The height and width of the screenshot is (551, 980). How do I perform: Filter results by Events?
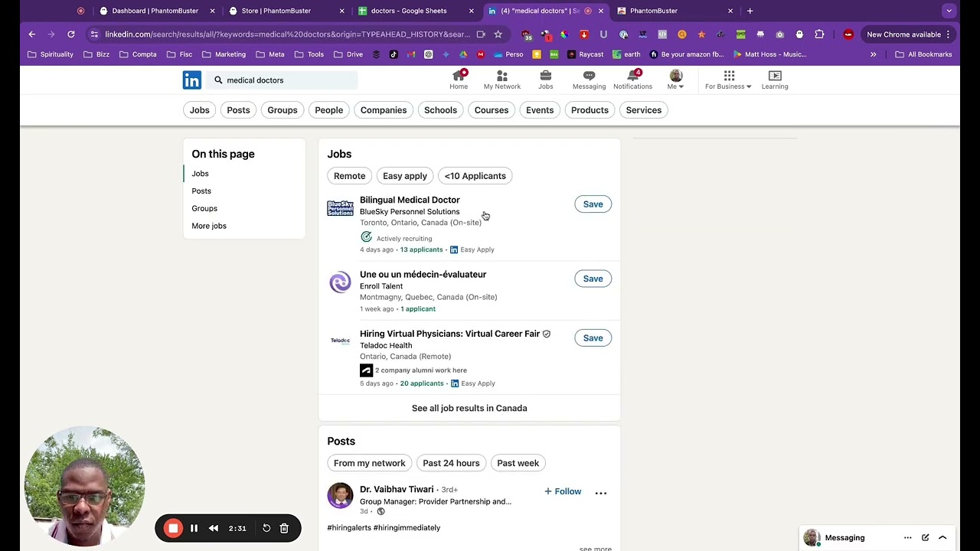540,110
